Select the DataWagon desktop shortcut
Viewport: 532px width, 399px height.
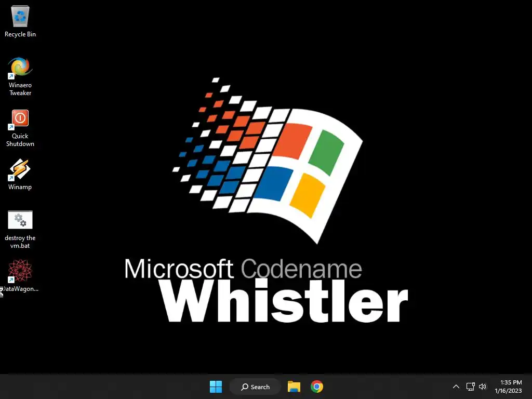(x=20, y=276)
